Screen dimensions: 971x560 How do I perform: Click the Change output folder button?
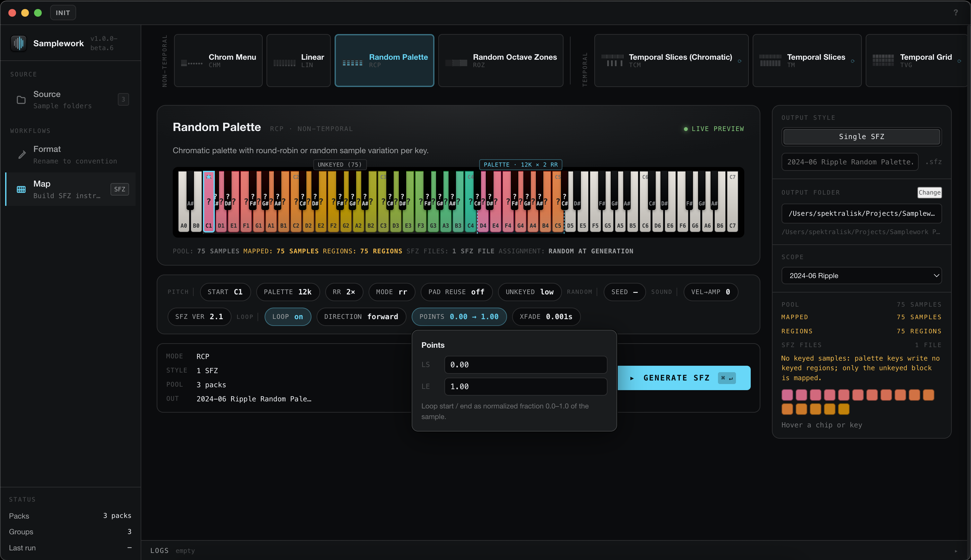coord(930,192)
